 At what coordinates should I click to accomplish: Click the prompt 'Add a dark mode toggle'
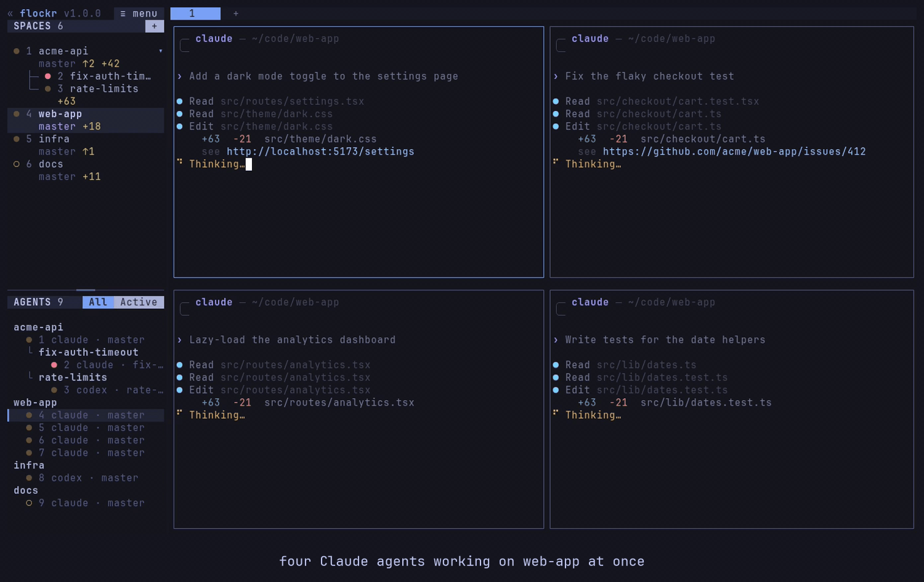point(323,76)
